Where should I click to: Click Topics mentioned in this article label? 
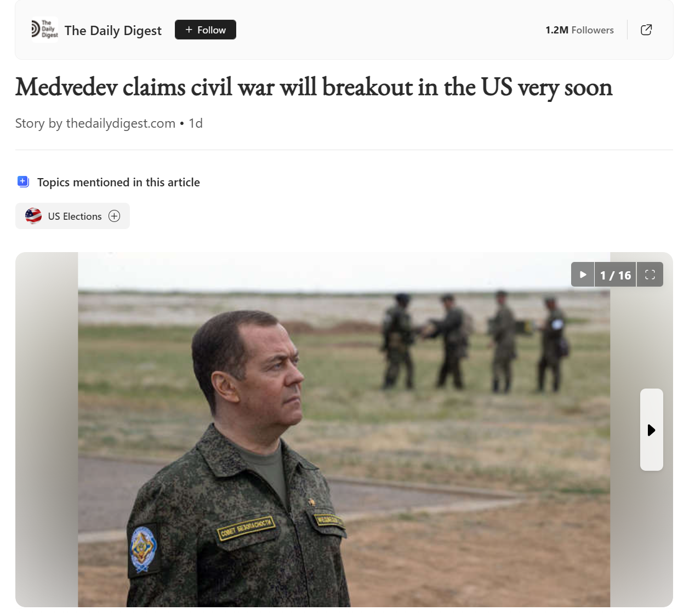tap(118, 182)
